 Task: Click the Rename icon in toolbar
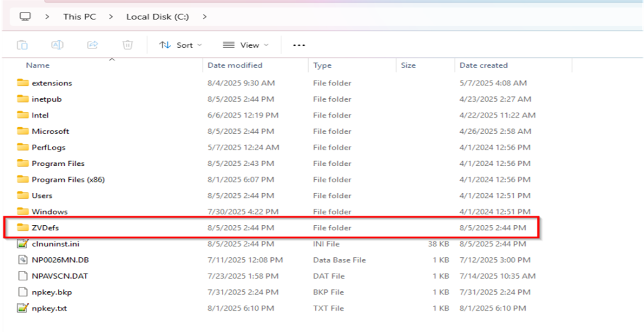click(57, 45)
